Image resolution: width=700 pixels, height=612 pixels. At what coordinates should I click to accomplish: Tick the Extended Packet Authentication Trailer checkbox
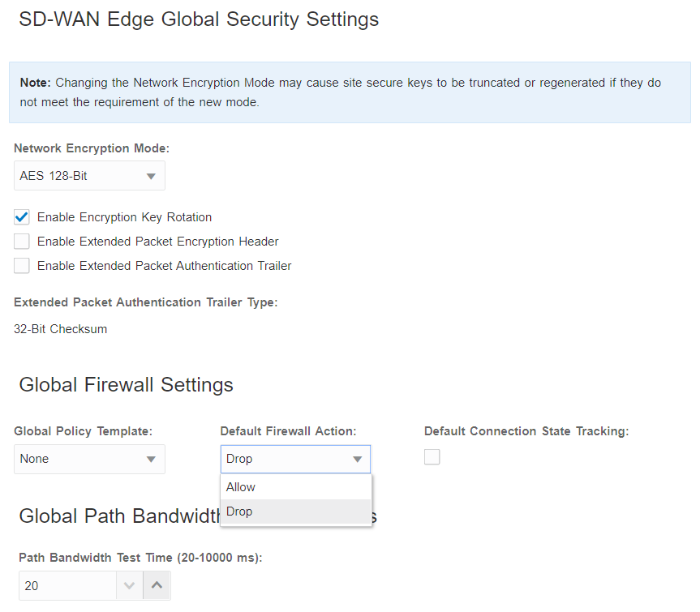(x=22, y=266)
